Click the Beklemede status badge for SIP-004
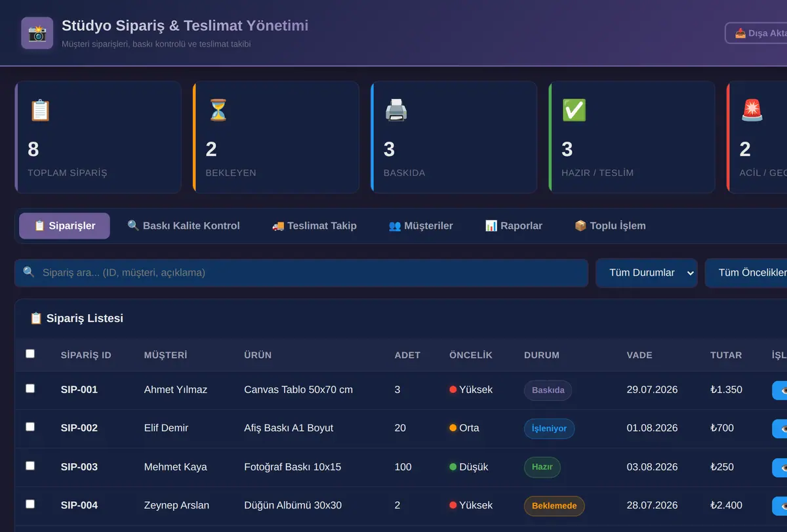Screen dimensions: 787x532 (554, 506)
